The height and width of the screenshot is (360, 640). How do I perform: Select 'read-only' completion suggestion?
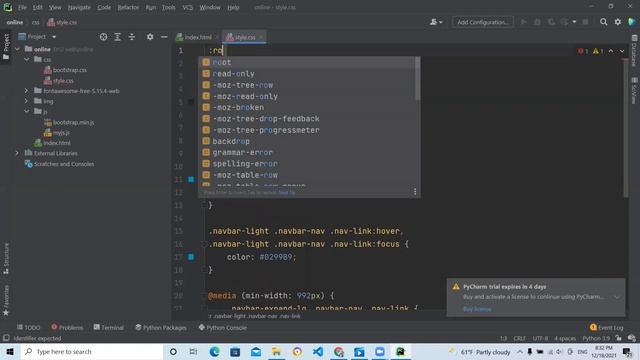coord(309,73)
